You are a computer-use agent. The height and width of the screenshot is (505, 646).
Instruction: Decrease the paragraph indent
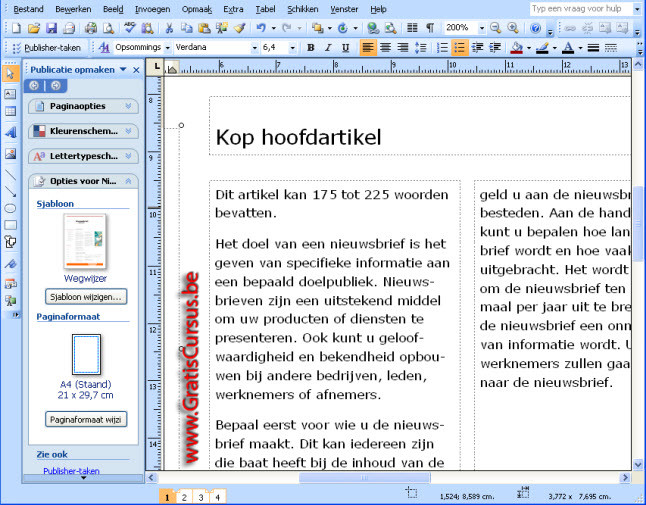477,48
